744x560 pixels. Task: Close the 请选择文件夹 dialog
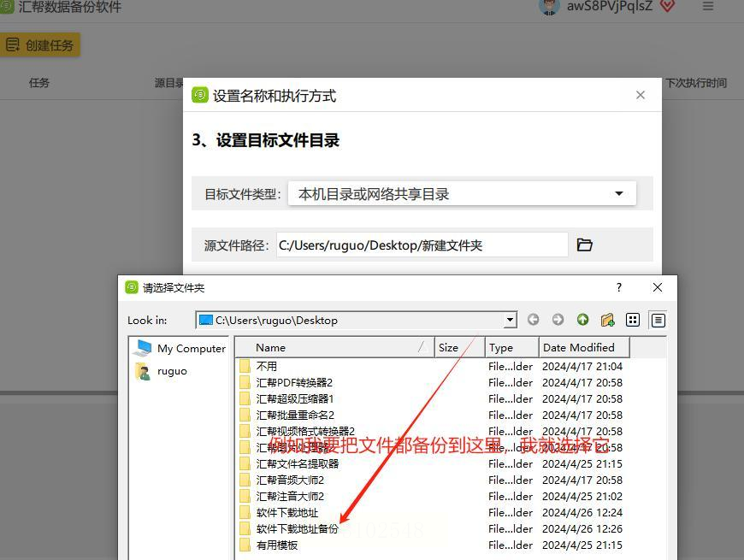tap(657, 287)
